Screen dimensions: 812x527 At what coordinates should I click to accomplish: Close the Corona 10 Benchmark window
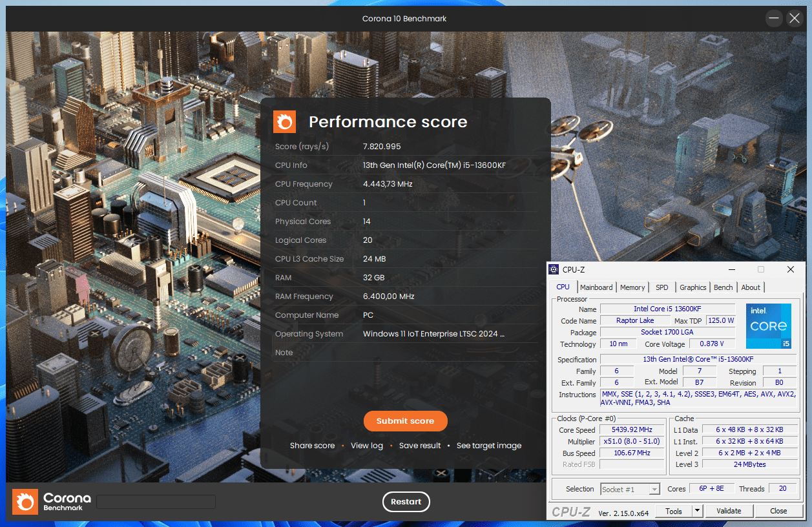pos(794,18)
